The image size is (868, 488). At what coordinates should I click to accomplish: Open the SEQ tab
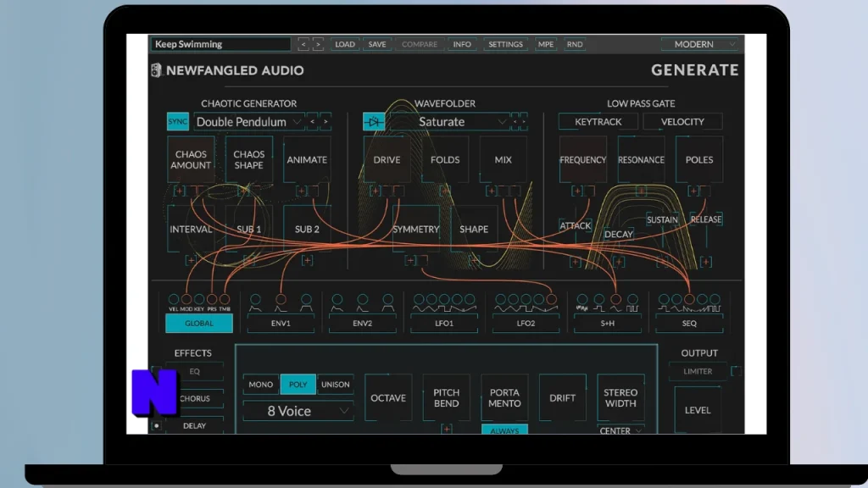point(689,323)
